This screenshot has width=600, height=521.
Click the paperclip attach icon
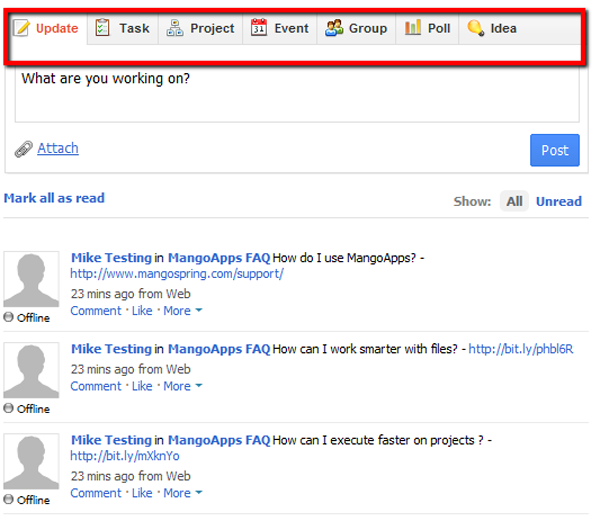[23, 149]
